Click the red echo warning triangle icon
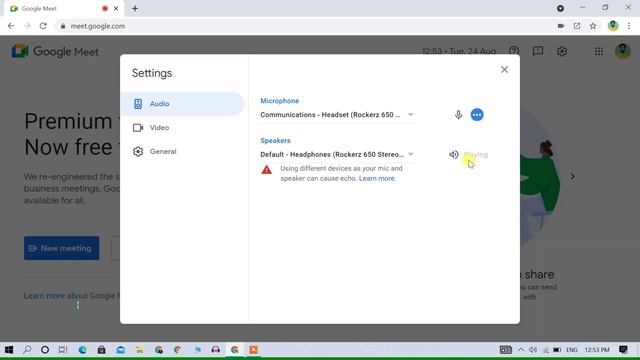 click(267, 169)
